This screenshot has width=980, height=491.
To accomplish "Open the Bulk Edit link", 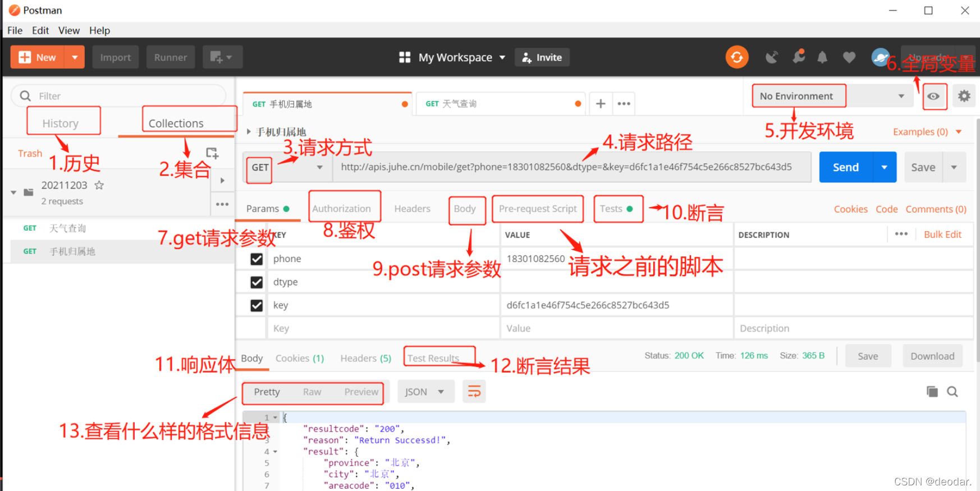I will 942,235.
